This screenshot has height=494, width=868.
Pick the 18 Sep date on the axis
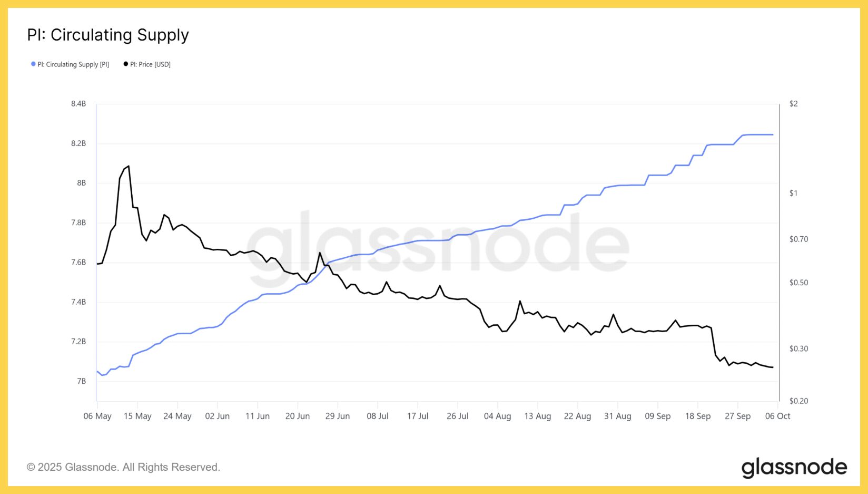[697, 416]
